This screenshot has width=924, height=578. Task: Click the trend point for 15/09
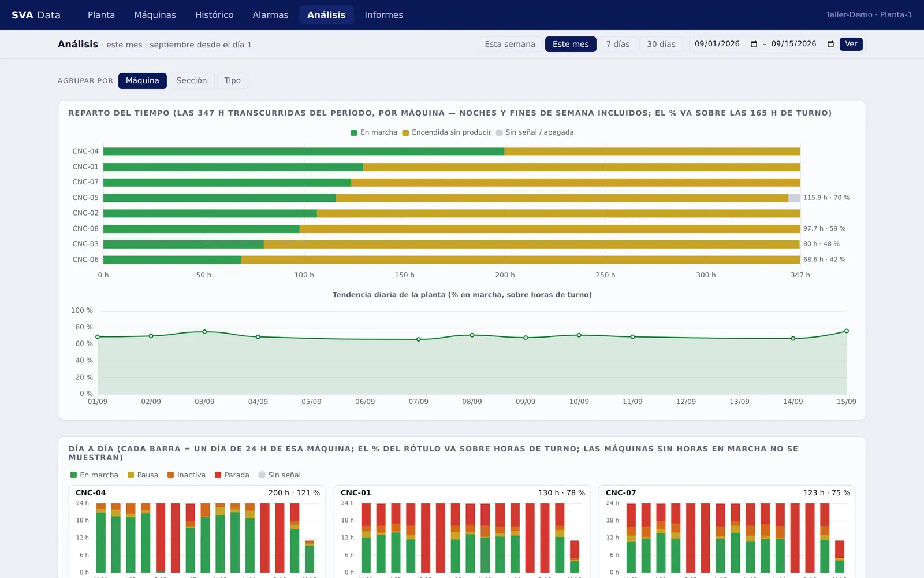[x=847, y=331]
